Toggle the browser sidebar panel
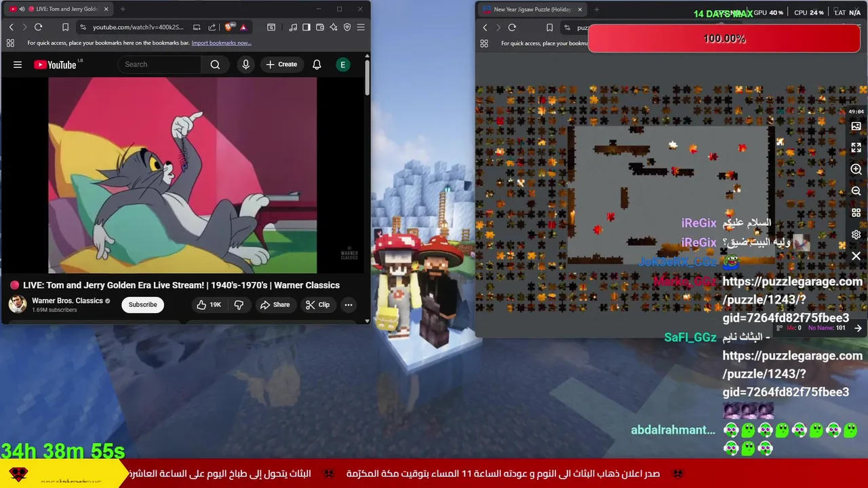 tap(307, 27)
